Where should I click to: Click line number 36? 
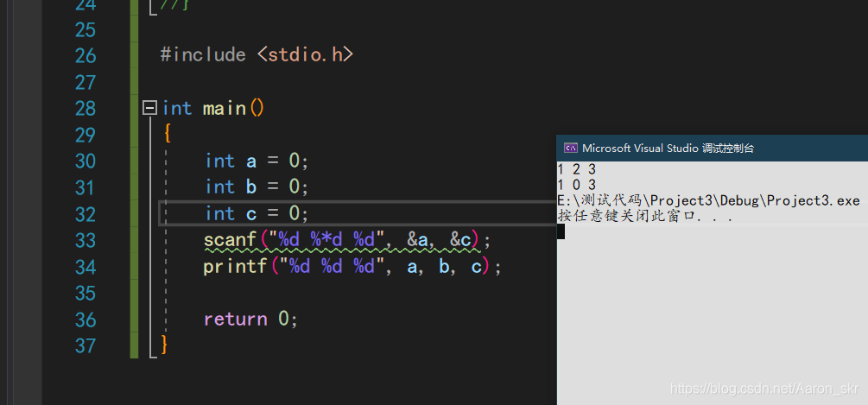coord(86,320)
